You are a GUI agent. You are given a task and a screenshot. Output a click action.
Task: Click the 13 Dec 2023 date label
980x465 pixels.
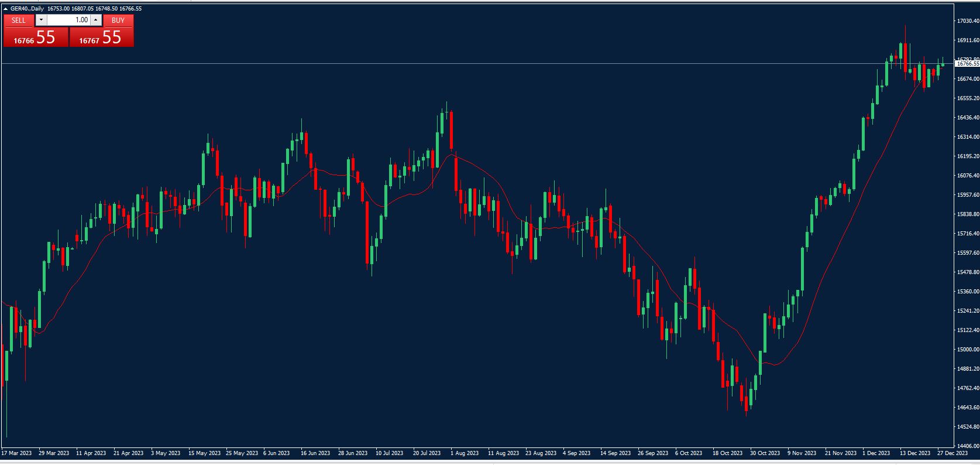pos(915,453)
